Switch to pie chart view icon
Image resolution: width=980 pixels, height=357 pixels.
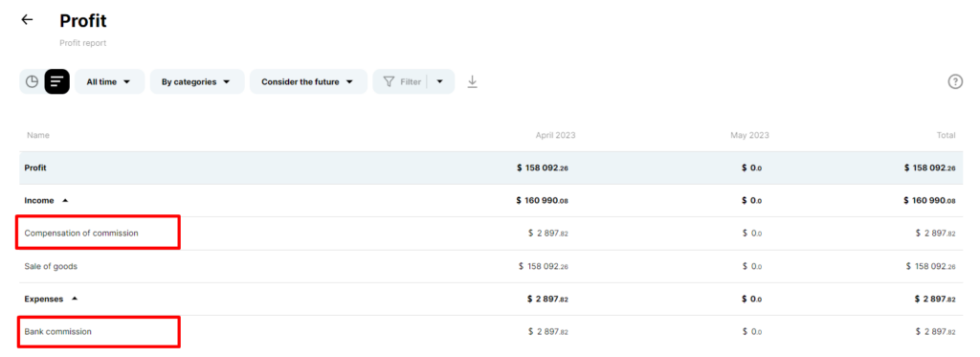(32, 82)
